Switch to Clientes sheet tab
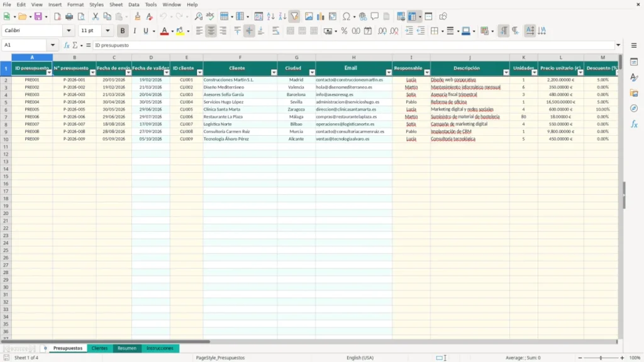 click(99, 348)
